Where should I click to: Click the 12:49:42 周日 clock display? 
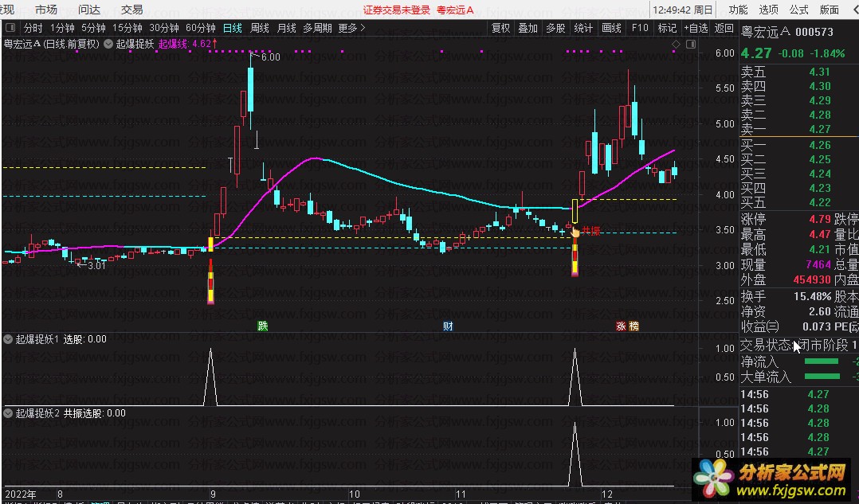point(683,10)
